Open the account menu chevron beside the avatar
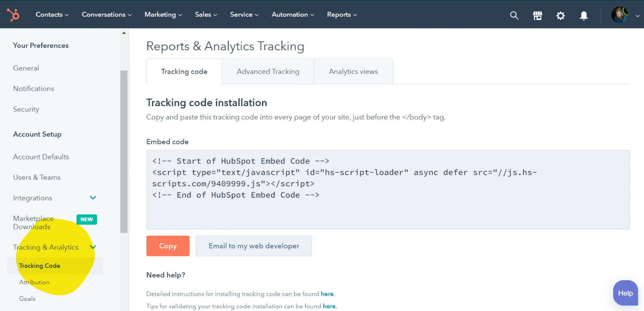Screen dimensions: 644x311 pos(637,16)
